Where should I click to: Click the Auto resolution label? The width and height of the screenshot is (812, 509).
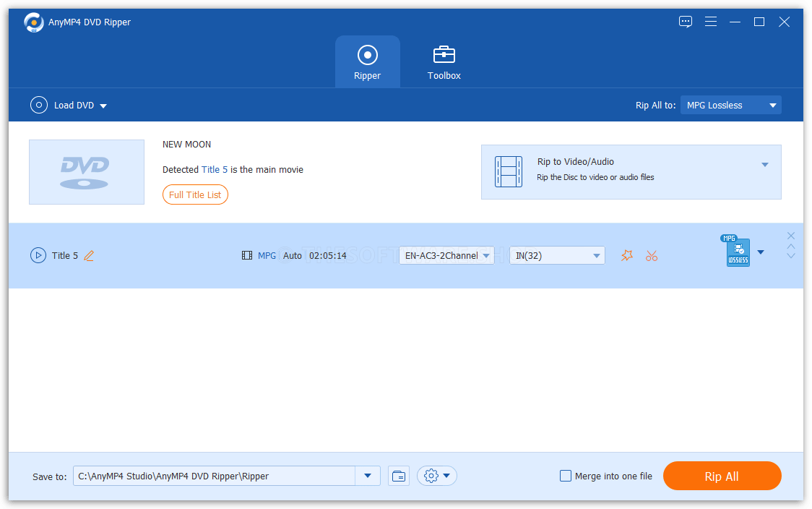[x=292, y=255]
